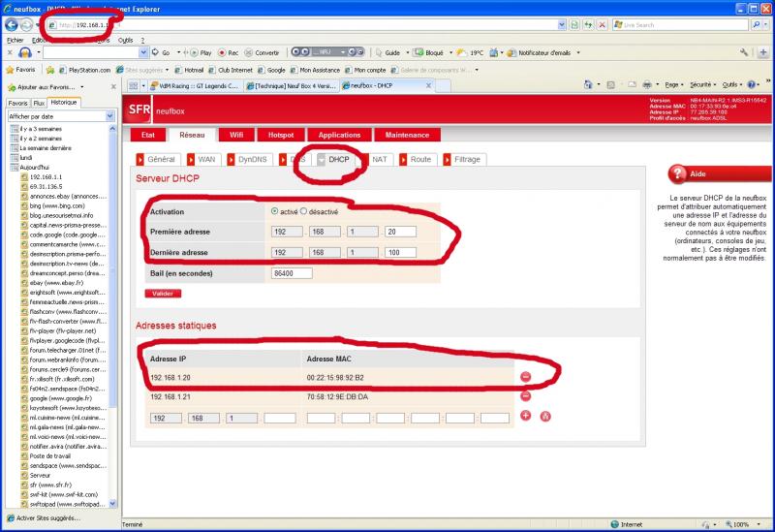Viewport: 775px width, 532px height.
Task: Select the activé radio button
Action: coord(274,211)
